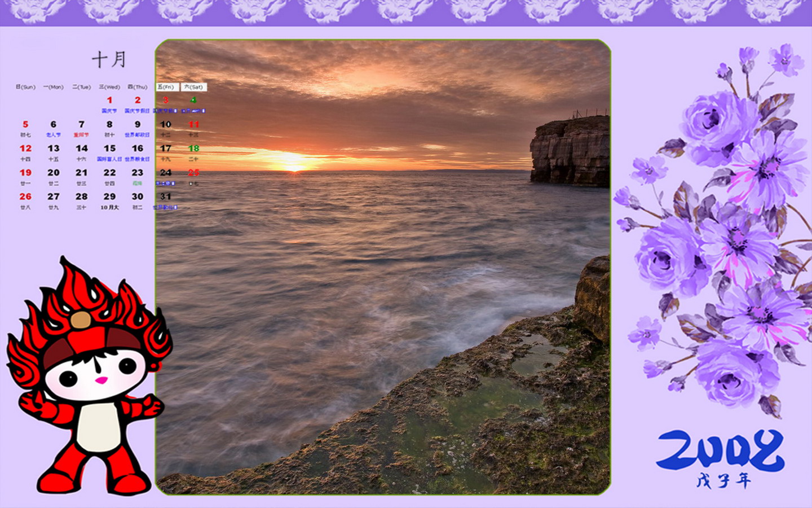This screenshot has height=508, width=812.
Task: Click the 世界邮政日 label under date 9
Action: [x=137, y=135]
